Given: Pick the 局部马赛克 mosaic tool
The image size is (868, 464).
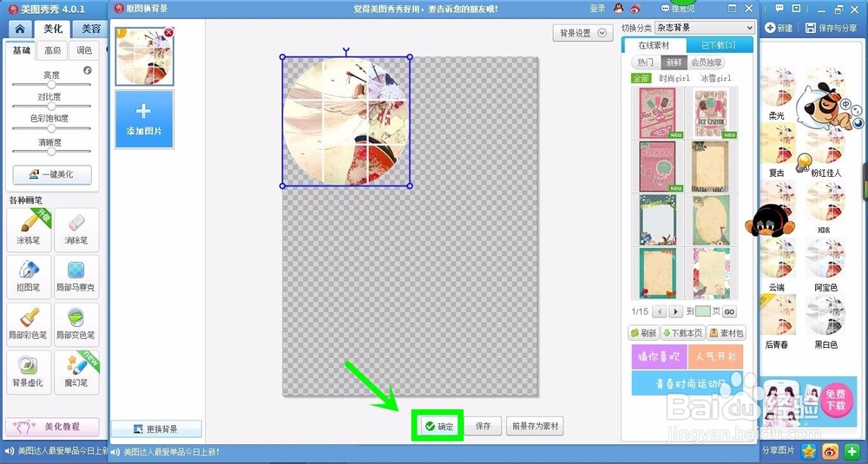Looking at the screenshot, I should click(x=76, y=277).
